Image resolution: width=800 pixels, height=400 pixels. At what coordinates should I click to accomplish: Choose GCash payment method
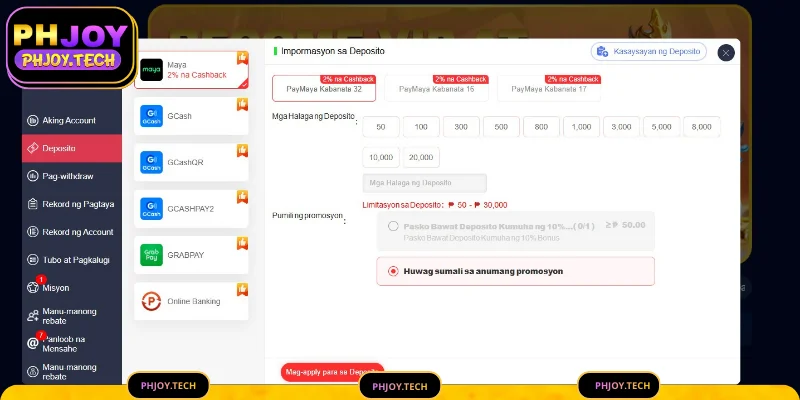[191, 116]
